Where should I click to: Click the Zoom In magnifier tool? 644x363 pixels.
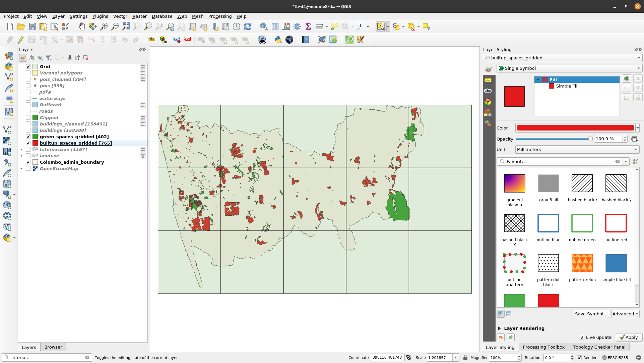(x=104, y=27)
